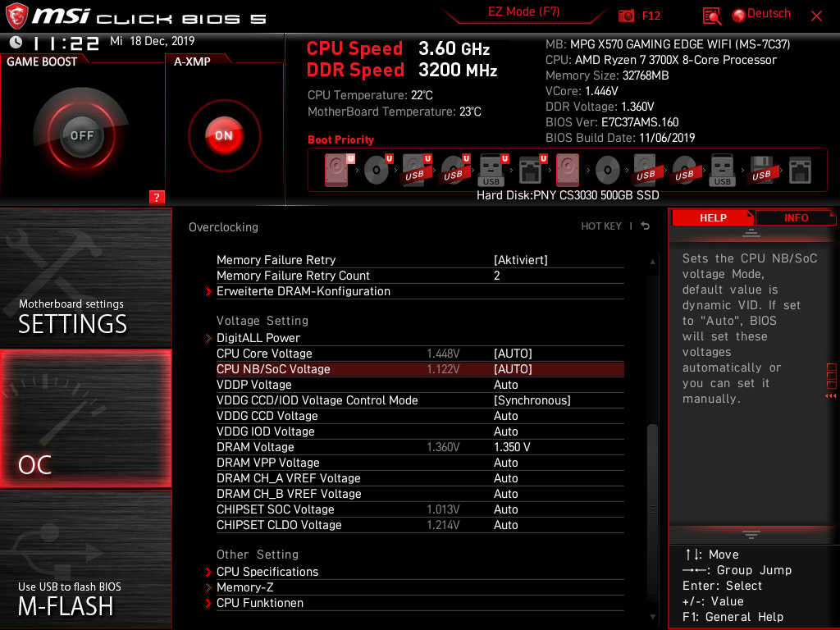
Task: Click the VDDG IOD Voltage Auto field
Action: tap(505, 431)
